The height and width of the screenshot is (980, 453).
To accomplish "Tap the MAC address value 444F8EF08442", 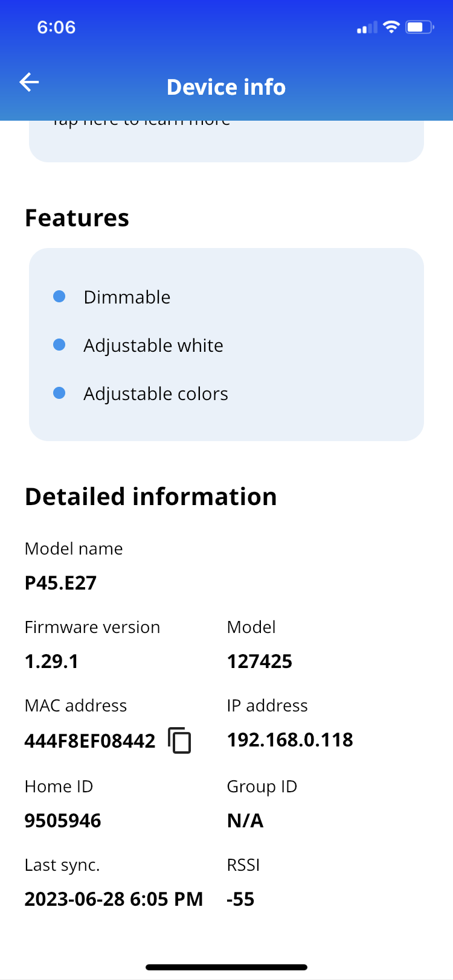I will pos(90,740).
